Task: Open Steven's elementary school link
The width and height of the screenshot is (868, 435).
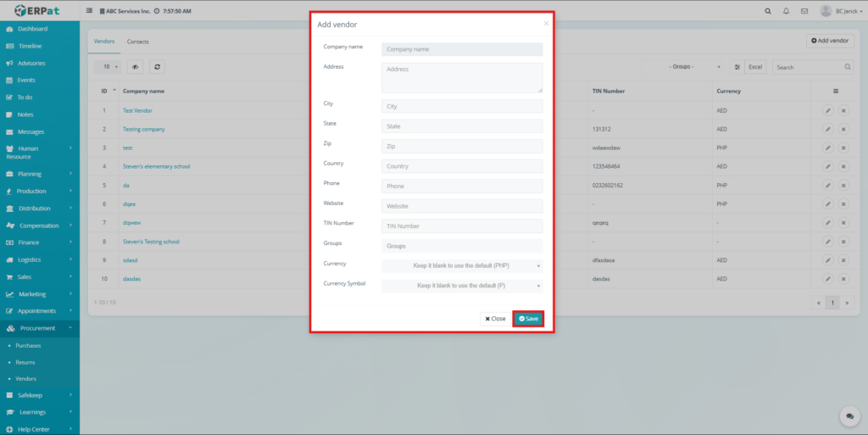Action: tap(156, 166)
